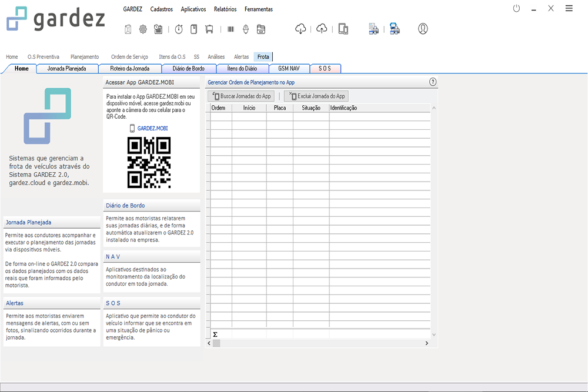Click the barcode toolbar icon
Viewport: 588px width, 392px height.
(230, 29)
